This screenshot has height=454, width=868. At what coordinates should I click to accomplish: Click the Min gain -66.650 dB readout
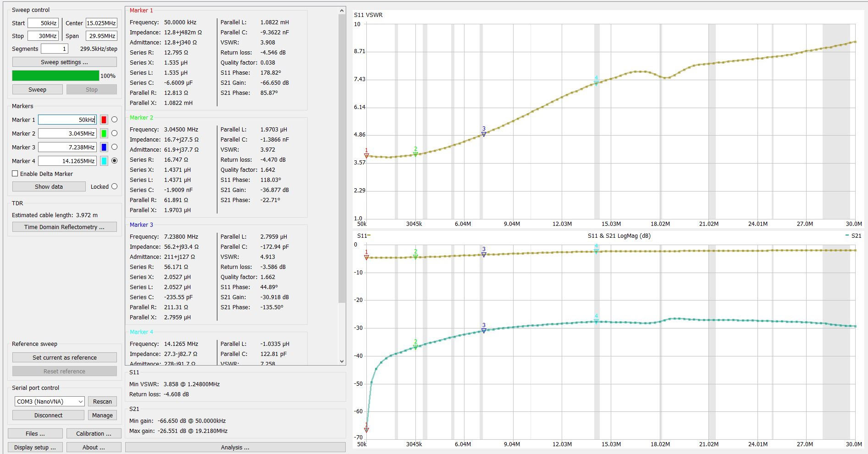tap(177, 421)
